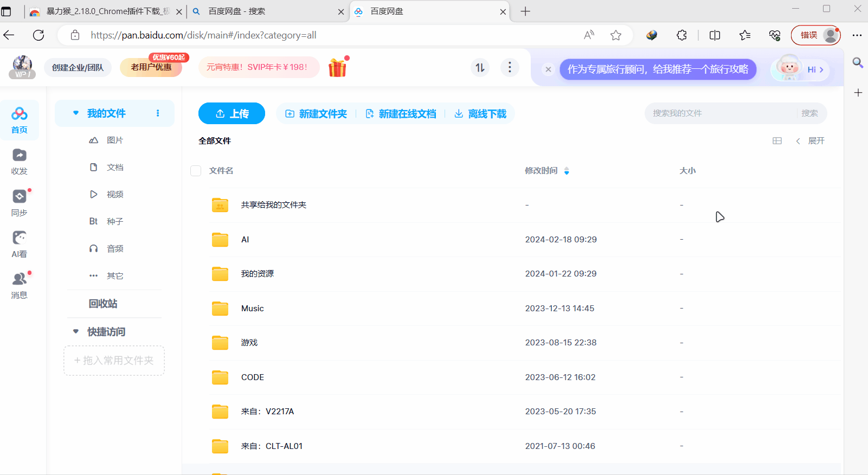Click the red gift box icon

338,68
